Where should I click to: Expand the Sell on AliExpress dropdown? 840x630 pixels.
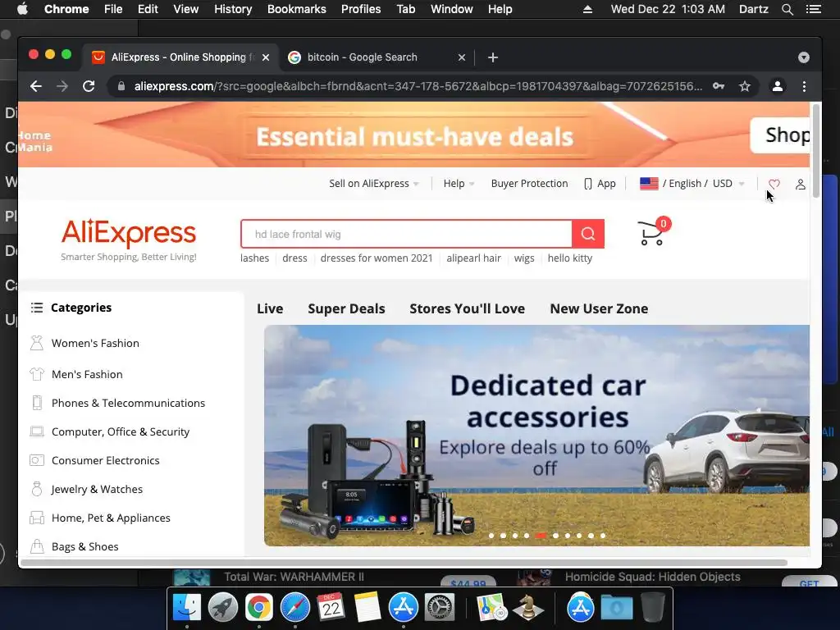pos(373,184)
